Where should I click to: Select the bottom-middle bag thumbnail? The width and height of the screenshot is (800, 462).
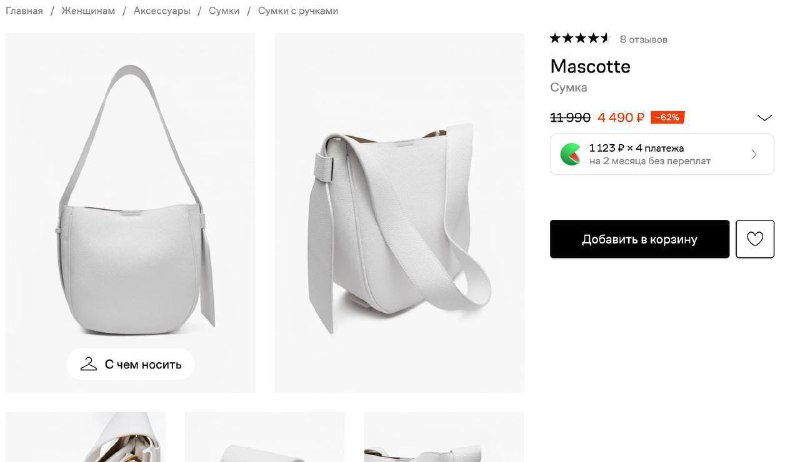coord(265,437)
